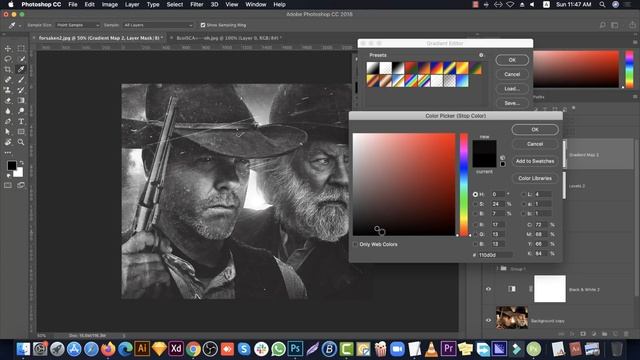The width and height of the screenshot is (640, 360).
Task: Select the Move tool
Action: click(8, 48)
